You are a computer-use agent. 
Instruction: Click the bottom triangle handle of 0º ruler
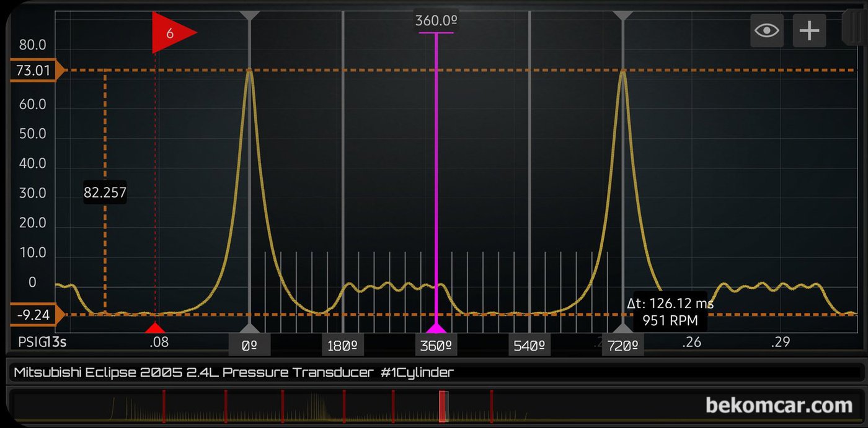pyautogui.click(x=249, y=328)
